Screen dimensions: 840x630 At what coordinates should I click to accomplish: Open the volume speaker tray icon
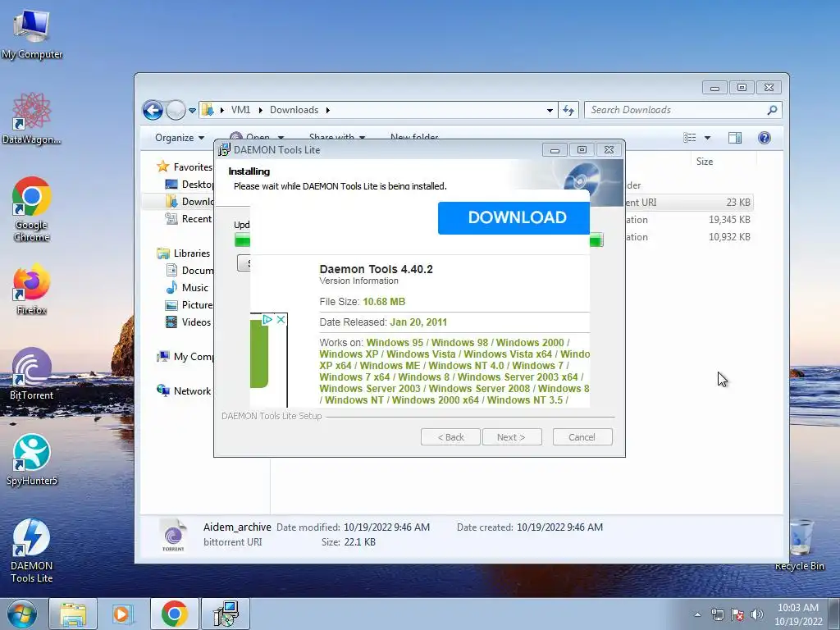[757, 615]
